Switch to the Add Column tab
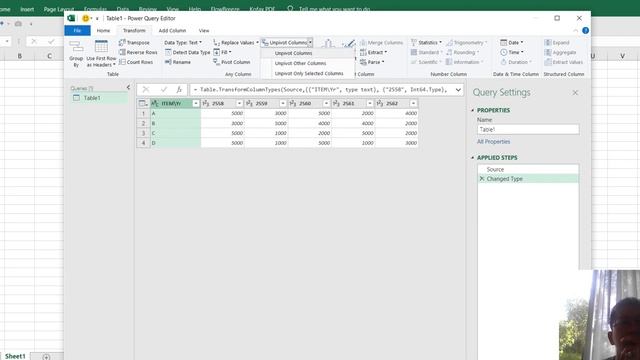 point(172,31)
